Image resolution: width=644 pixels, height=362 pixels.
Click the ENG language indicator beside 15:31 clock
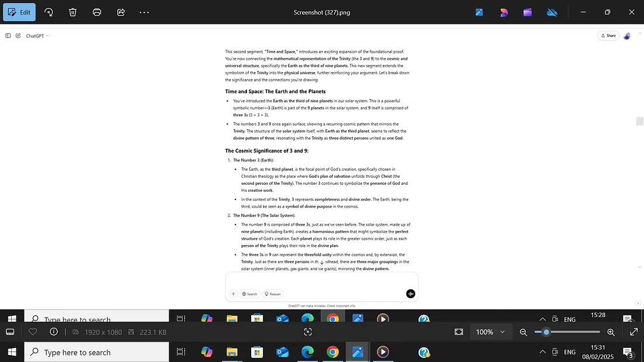pos(570,352)
